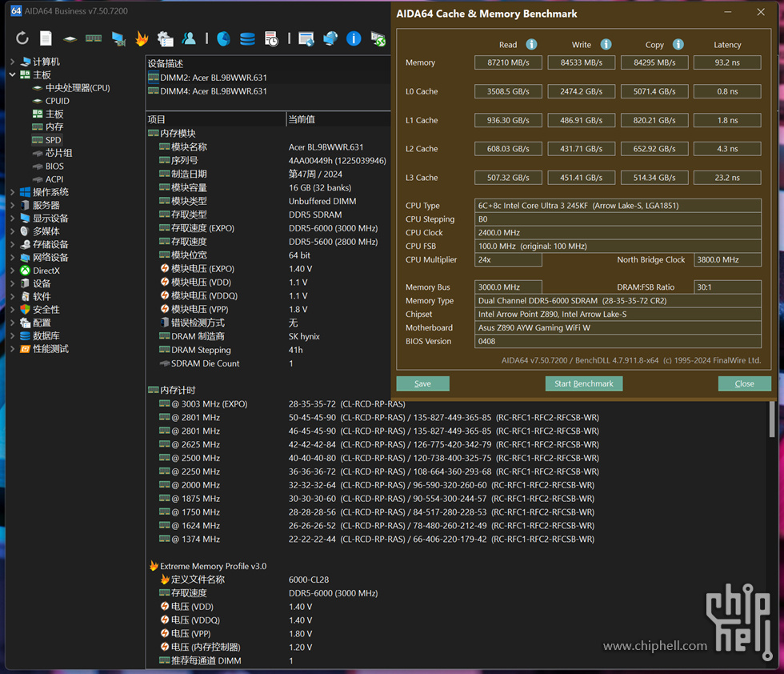Screen dimensions: 784x674
Task: Click the Extreme Memory Profile v3.0 heading
Action: pyautogui.click(x=208, y=566)
